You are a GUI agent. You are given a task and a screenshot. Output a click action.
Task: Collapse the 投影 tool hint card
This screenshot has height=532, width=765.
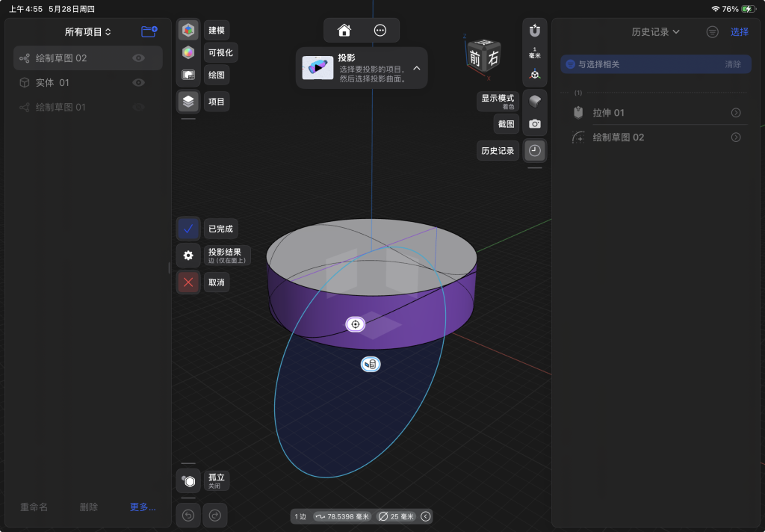point(417,68)
